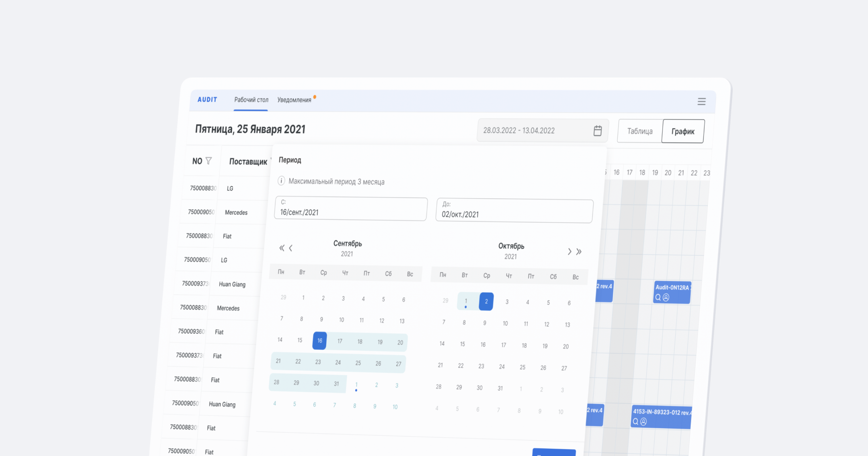Open the Рабочий стол tab

(251, 100)
